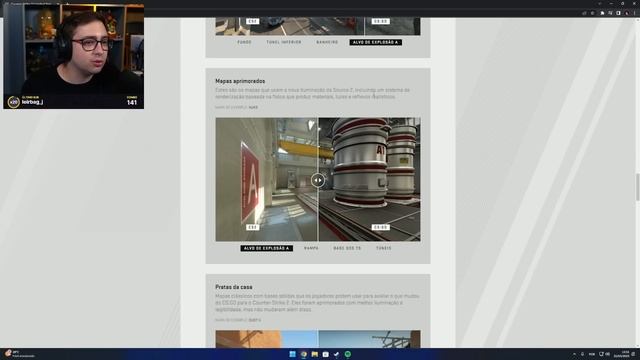Click the webcam overlay video
This screenshot has height=360, width=640.
(x=73, y=56)
